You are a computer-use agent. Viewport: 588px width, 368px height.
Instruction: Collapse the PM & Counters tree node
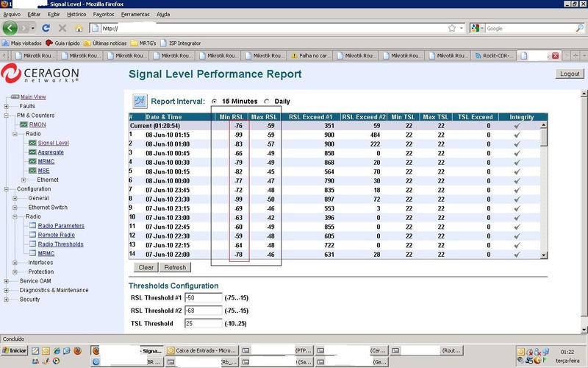(7, 116)
